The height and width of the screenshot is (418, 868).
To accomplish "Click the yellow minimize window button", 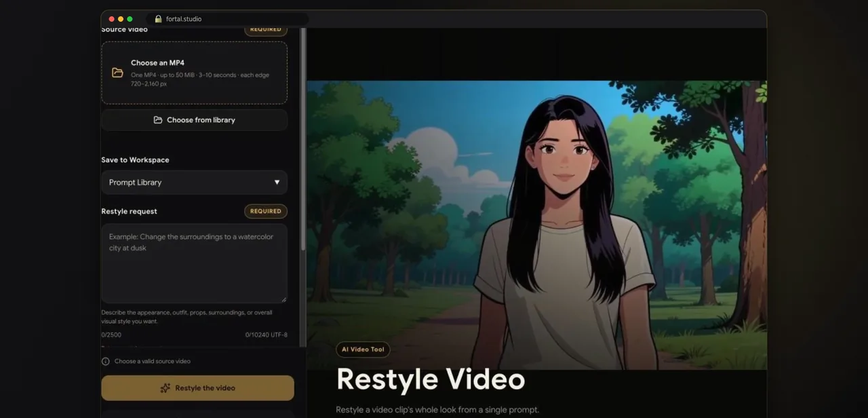I will (x=121, y=19).
